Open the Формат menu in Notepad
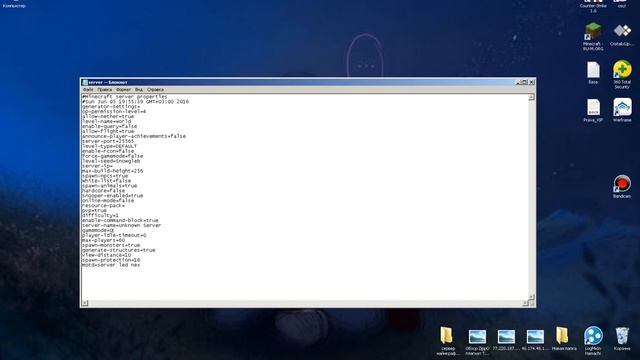The height and width of the screenshot is (360, 640). [x=123, y=89]
